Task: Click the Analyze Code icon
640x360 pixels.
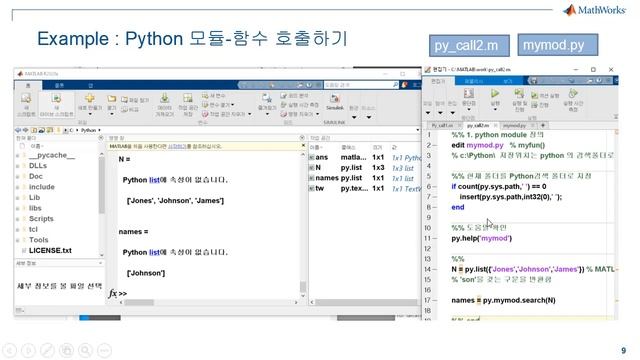Action: (x=284, y=96)
